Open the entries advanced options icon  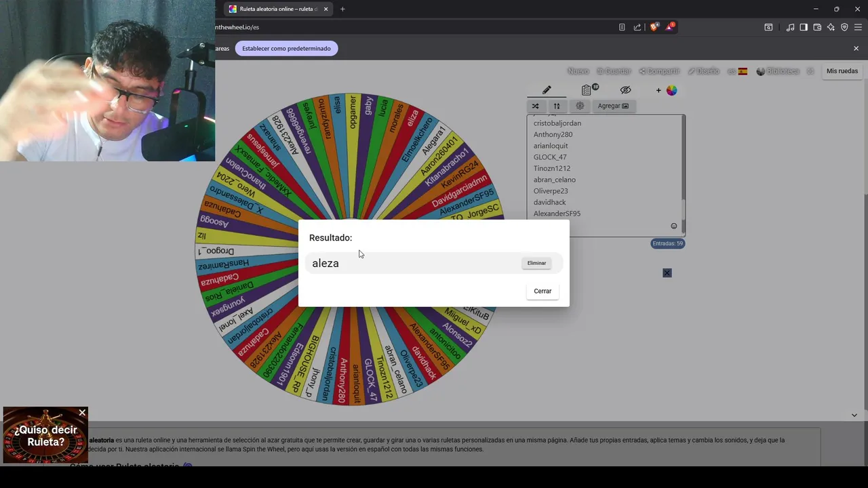coord(580,106)
